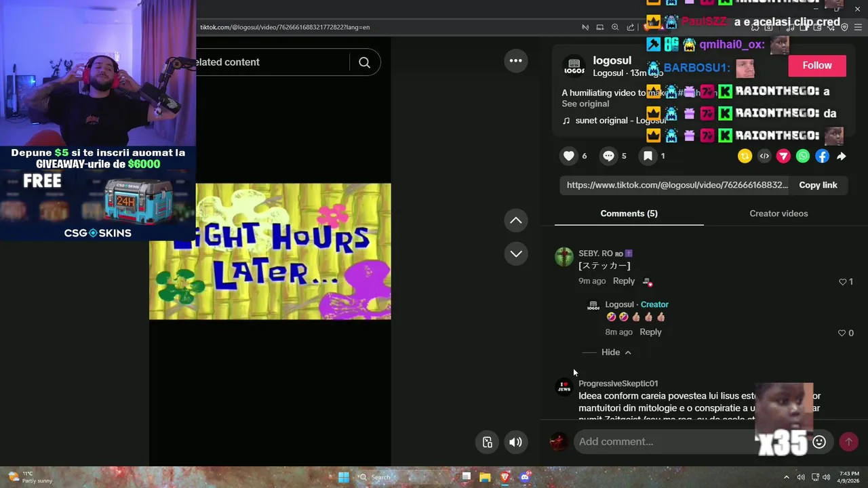Reply to Logosul creator comment
This screenshot has height=488, width=868.
point(650,332)
